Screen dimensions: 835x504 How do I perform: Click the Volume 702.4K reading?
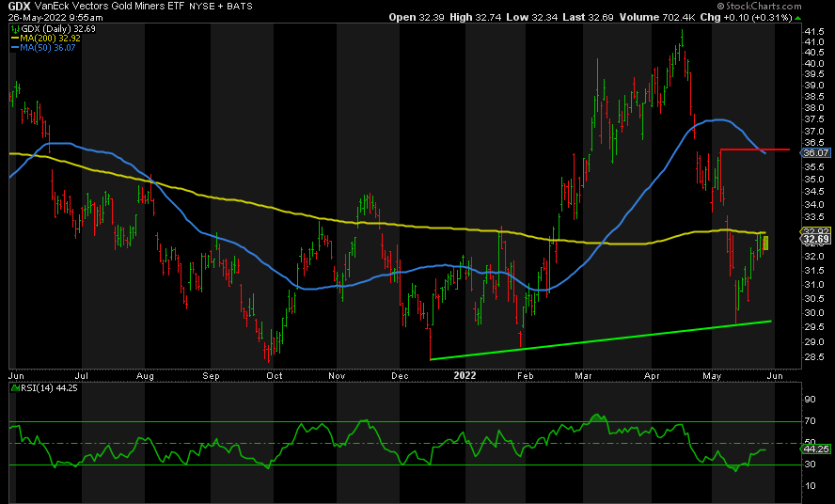coord(657,17)
